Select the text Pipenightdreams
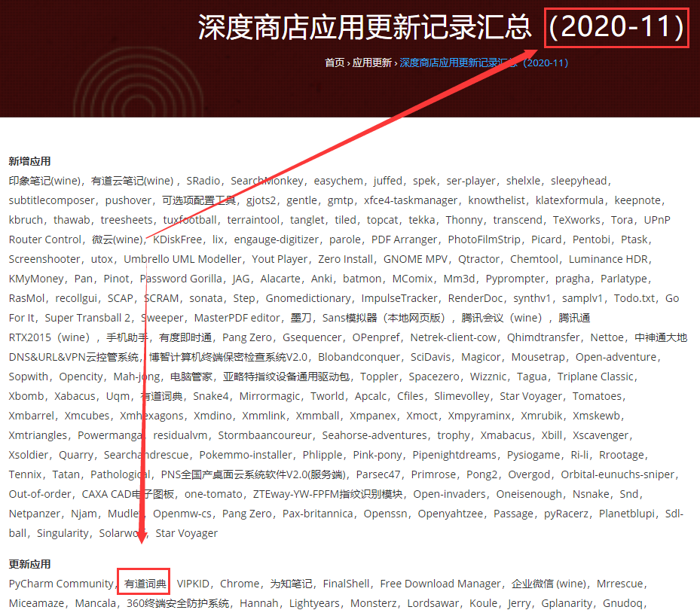Viewport: 700px width, 613px height. click(x=454, y=456)
